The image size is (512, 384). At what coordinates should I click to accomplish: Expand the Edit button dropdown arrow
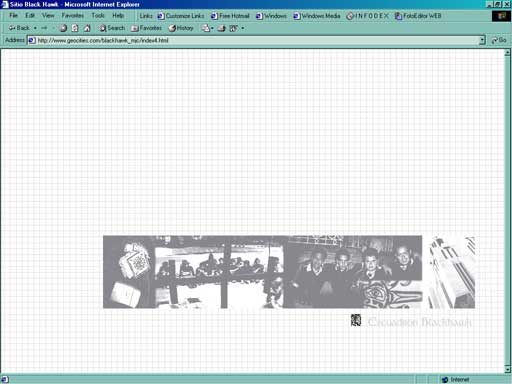tap(243, 28)
